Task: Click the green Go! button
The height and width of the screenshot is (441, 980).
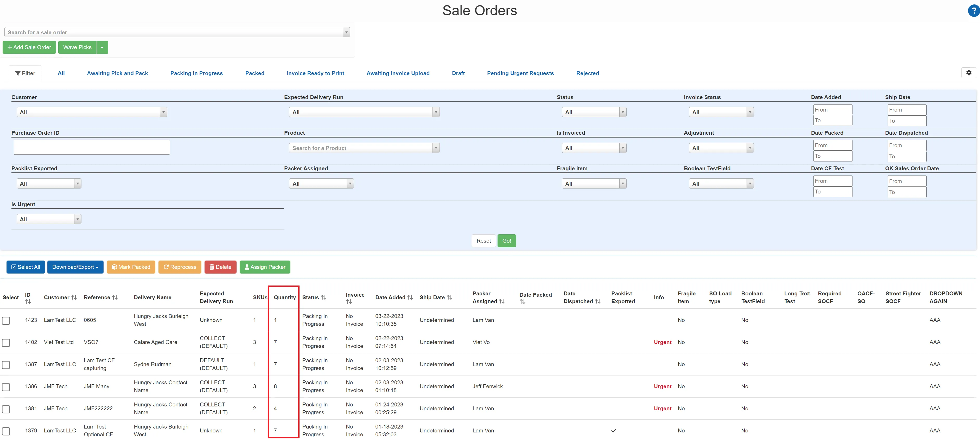Action: point(506,241)
